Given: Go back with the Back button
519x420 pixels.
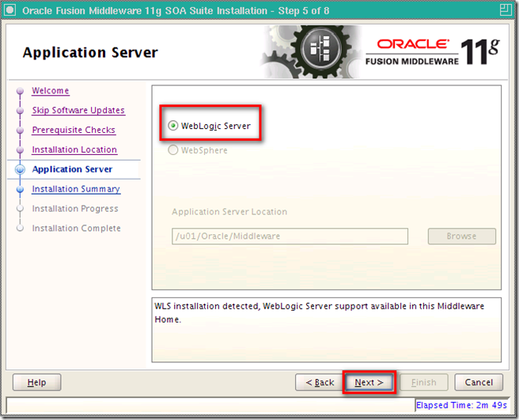Looking at the screenshot, I should click(x=320, y=382).
